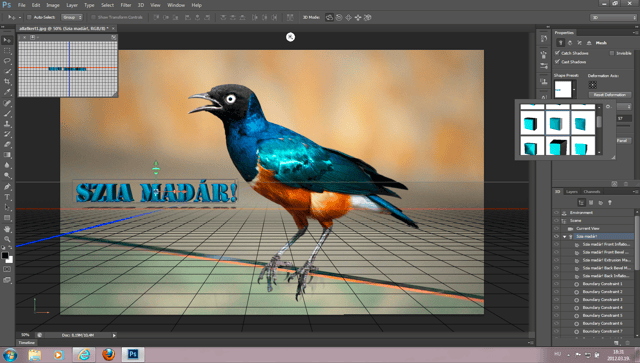Open the Group auto-select dropdown
This screenshot has width=640, height=363.
click(x=72, y=17)
